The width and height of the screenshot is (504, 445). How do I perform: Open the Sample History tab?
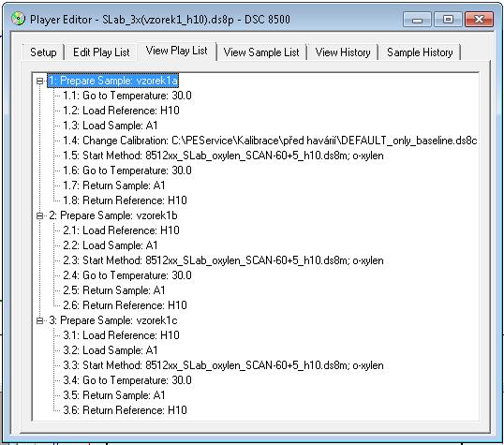420,52
